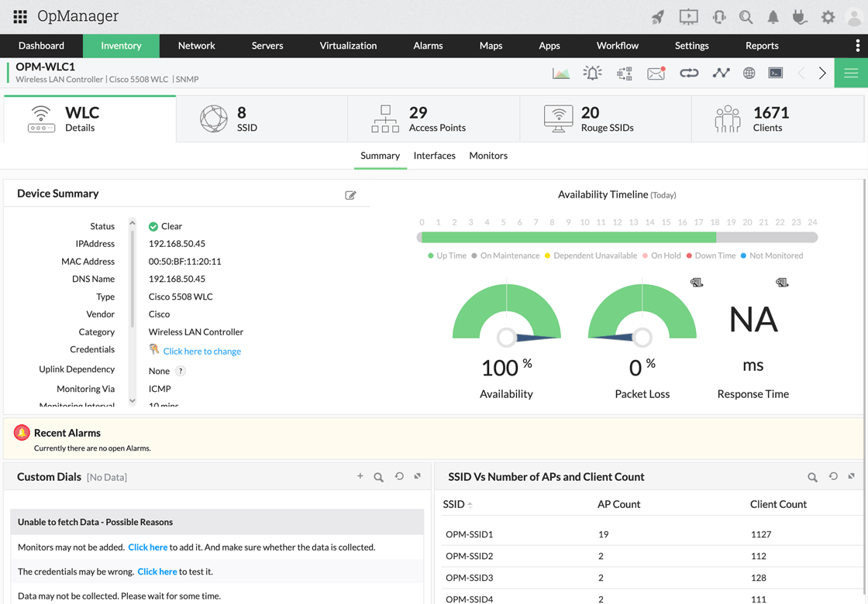Open the global search magnifier icon
The height and width of the screenshot is (604, 868).
(x=746, y=16)
